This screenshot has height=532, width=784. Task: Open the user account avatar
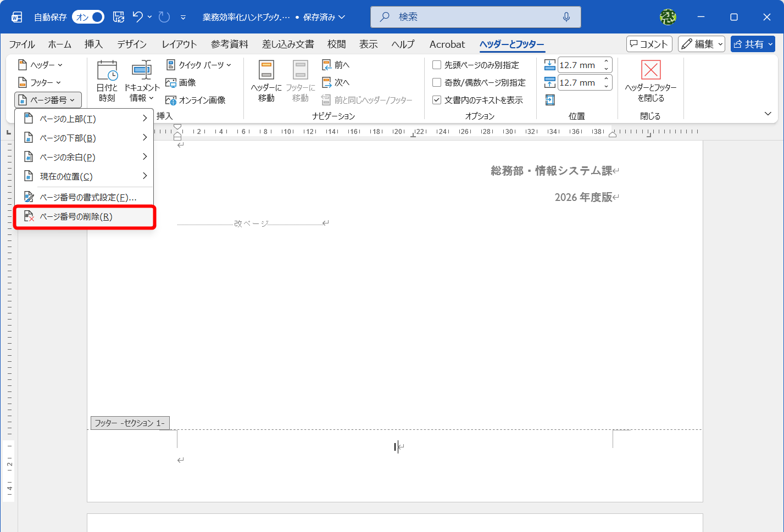pos(668,17)
